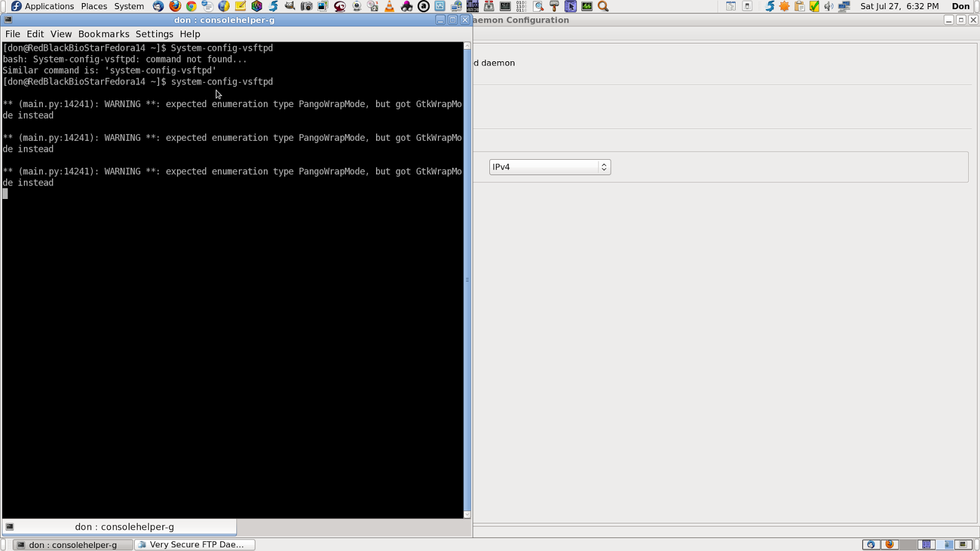980x551 pixels.
Task: Switch to 'Very Secure FTP Dae...' taskbar button
Action: (195, 544)
